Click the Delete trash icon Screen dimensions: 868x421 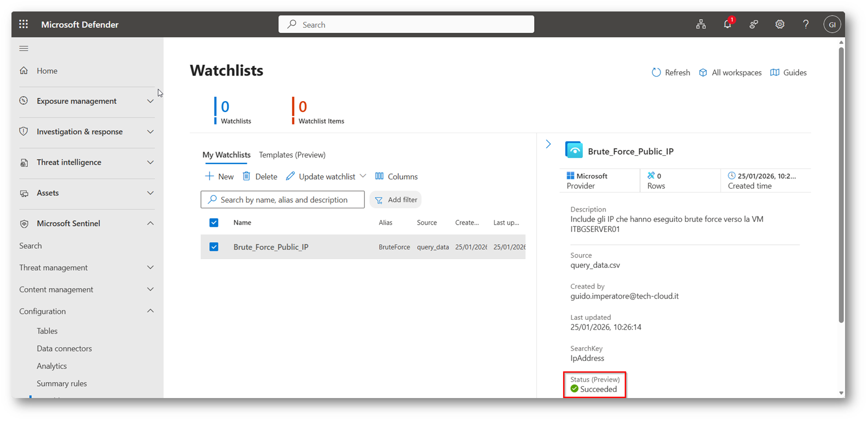tap(246, 176)
